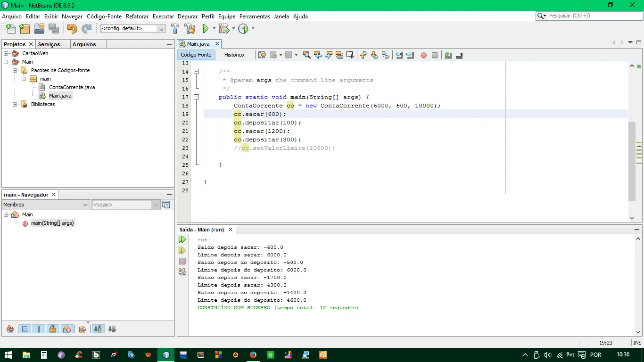Click the Clean and Build broom icon

190,29
